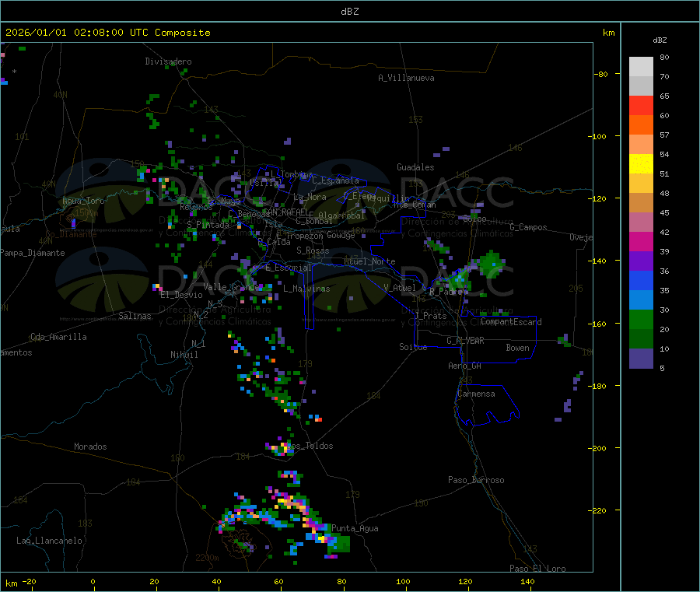
Task: Click the 80 dBZ light gray swatch
Action: [x=641, y=67]
